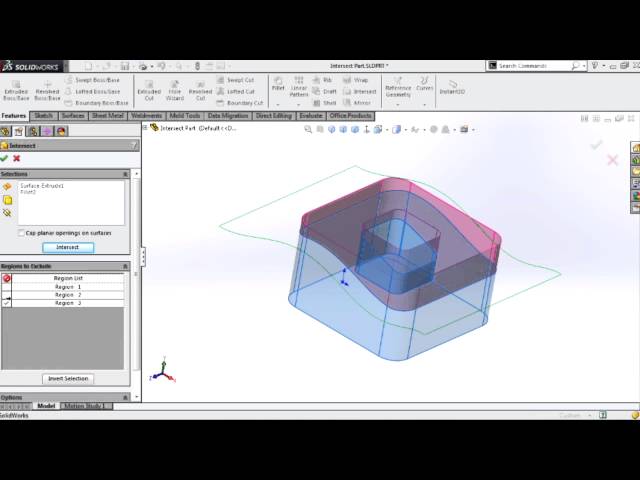Click the Revolved Cut tool

[x=200, y=90]
